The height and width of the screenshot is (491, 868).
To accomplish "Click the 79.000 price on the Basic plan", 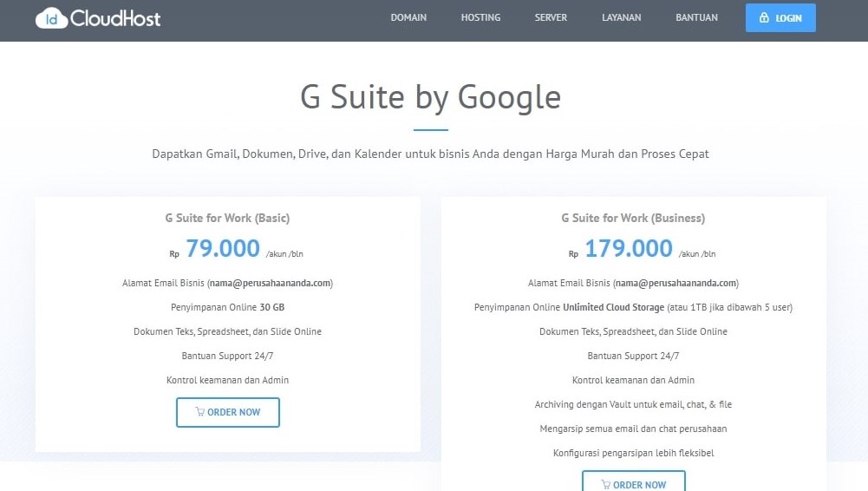I will 223,249.
